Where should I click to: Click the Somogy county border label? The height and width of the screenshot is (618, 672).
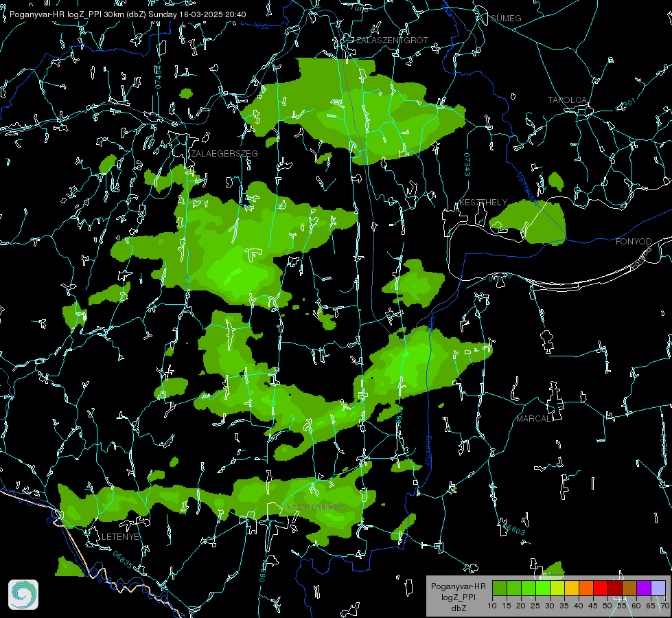click(x=428, y=451)
